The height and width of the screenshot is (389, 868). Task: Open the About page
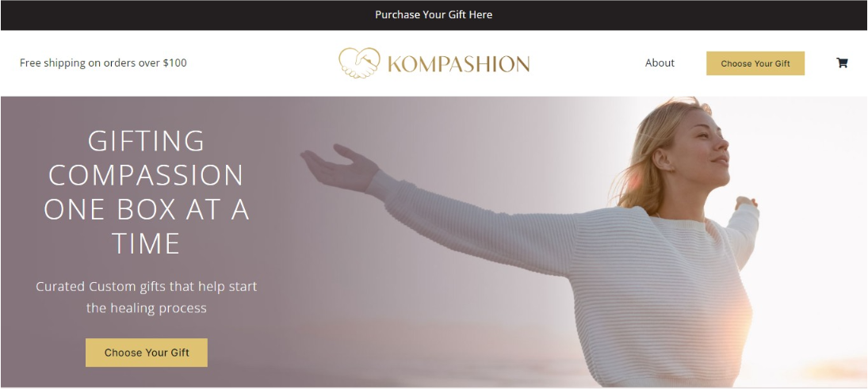[660, 63]
